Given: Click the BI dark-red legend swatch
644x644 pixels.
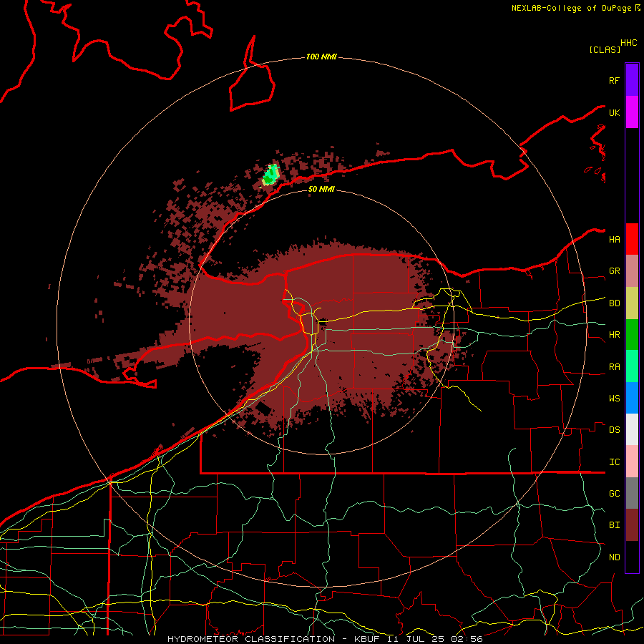Looking at the screenshot, I should coord(632,525).
